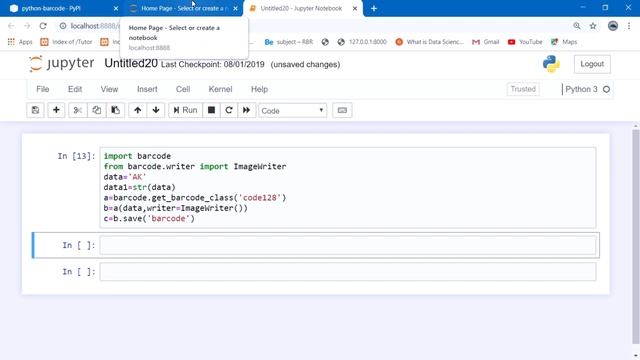
Task: Click the Python logo icon
Action: [551, 64]
